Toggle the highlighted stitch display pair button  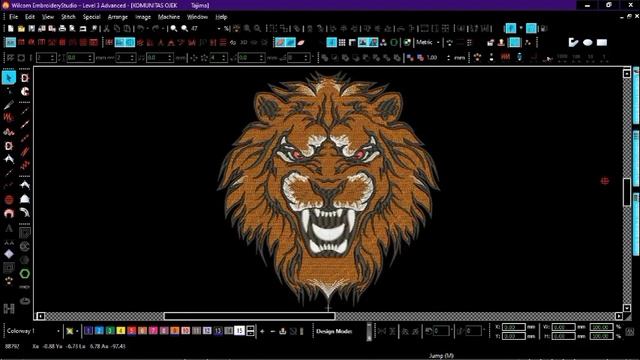[125, 42]
